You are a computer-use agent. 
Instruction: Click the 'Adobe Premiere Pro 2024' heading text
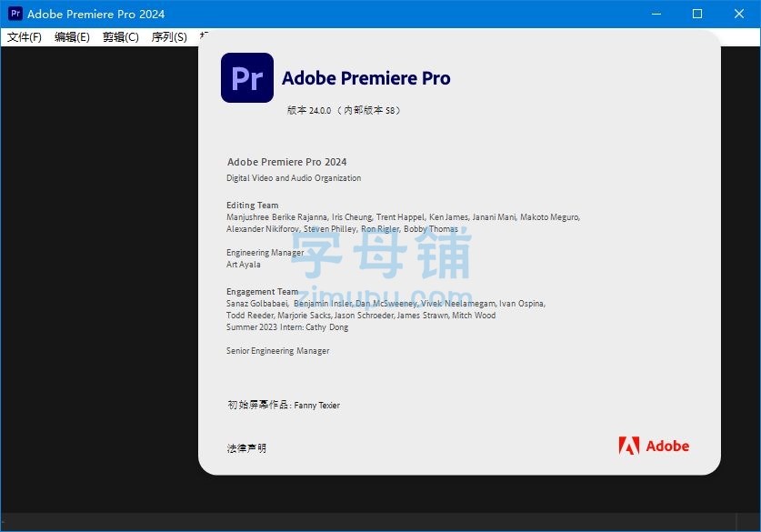[286, 162]
